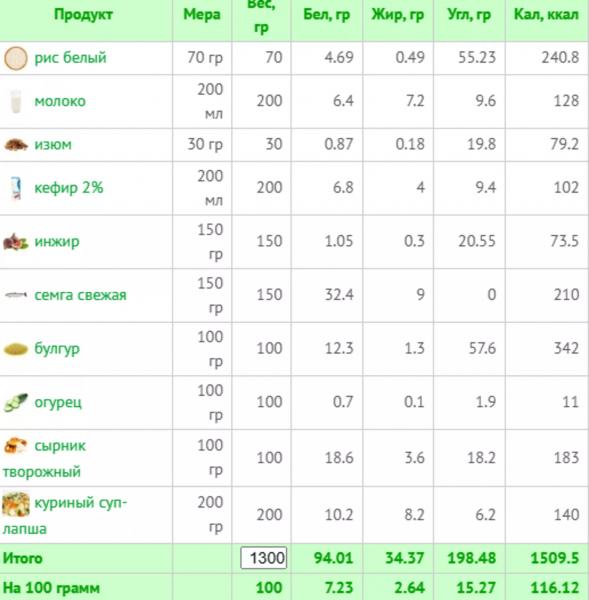Open the куриный суп-лапша link
This screenshot has width=589, height=600.
(x=65, y=515)
